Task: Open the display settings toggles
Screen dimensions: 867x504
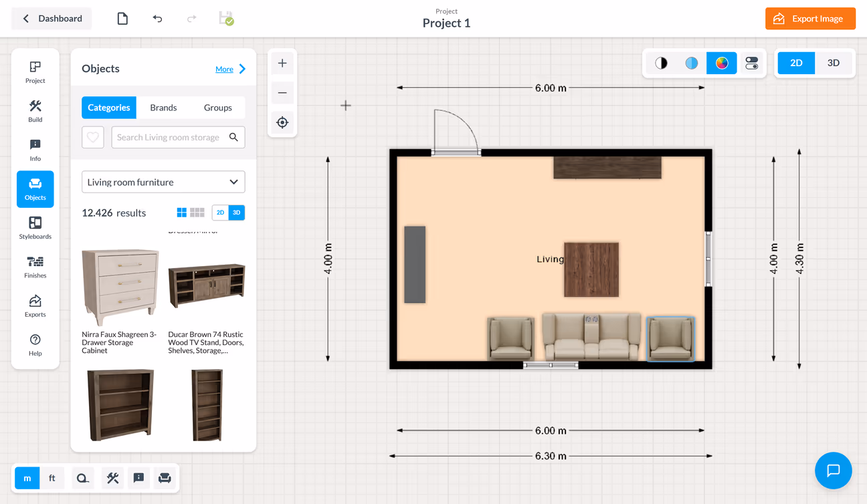Action: (x=752, y=63)
